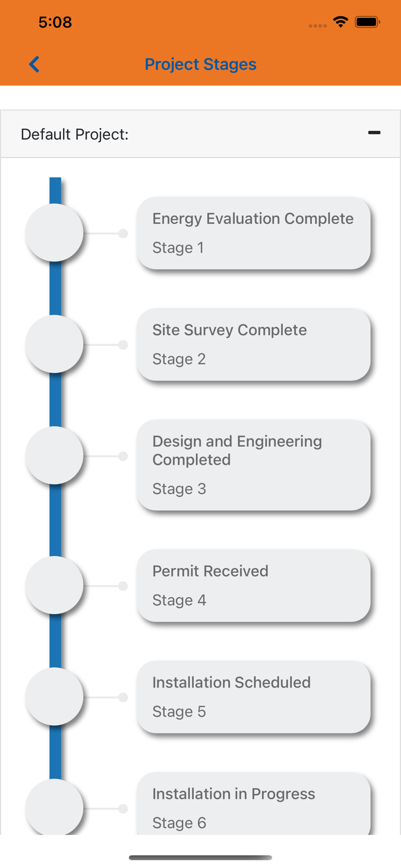Open the Permit Received card
The width and height of the screenshot is (401, 868).
[x=253, y=586]
